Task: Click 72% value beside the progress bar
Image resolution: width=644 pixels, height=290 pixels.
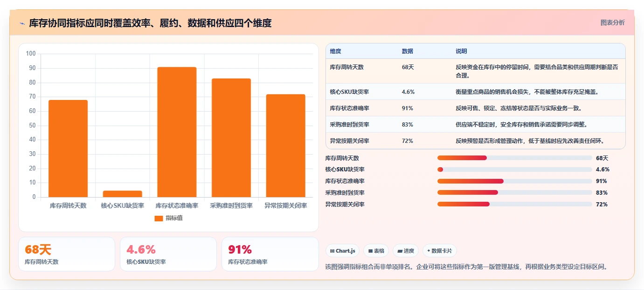Action: (602, 204)
